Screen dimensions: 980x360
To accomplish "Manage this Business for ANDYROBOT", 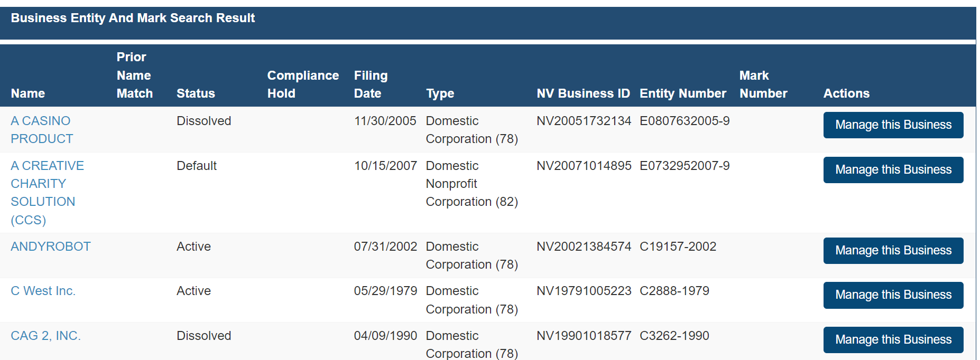I will [893, 251].
